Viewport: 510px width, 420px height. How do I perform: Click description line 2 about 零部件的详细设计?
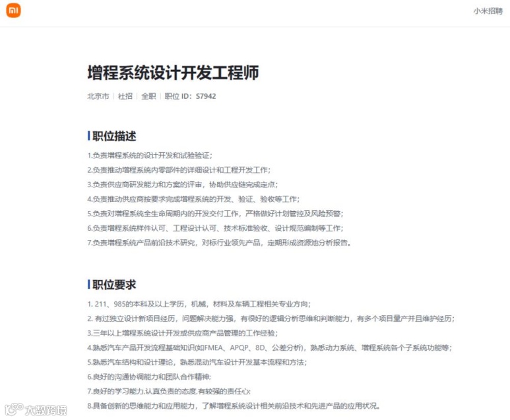click(179, 170)
